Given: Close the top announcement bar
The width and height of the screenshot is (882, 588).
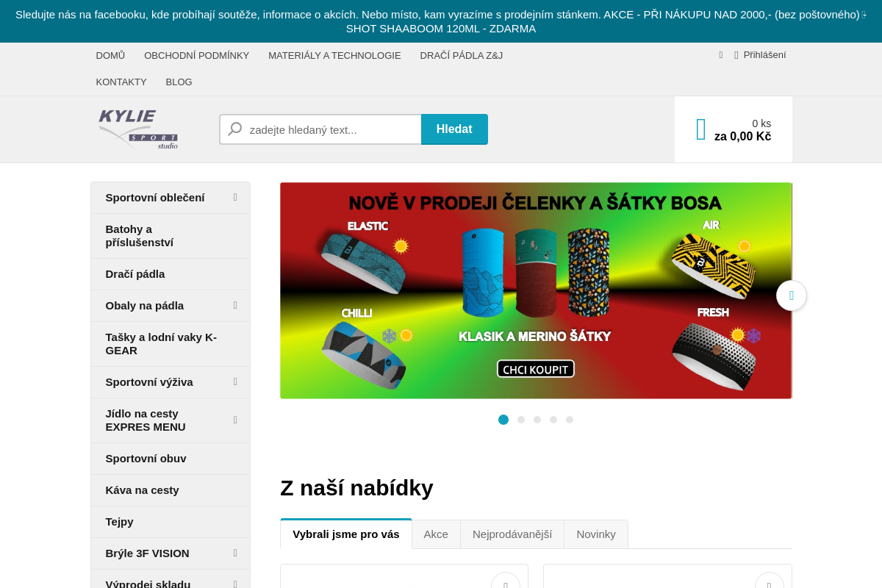Looking at the screenshot, I should point(864,15).
